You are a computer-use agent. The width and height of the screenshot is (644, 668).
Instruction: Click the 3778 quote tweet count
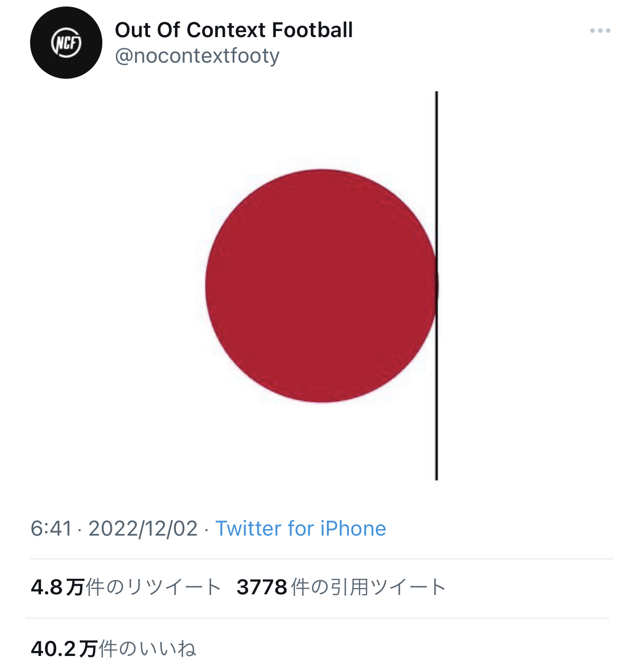(262, 587)
